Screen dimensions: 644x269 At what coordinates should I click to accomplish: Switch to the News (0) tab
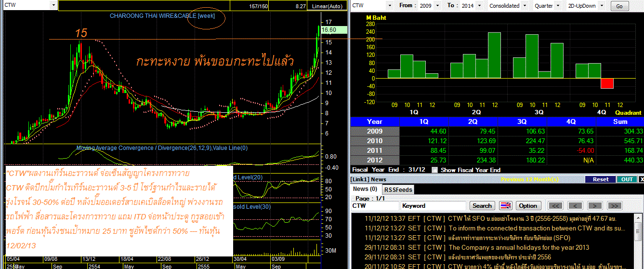tap(366, 189)
